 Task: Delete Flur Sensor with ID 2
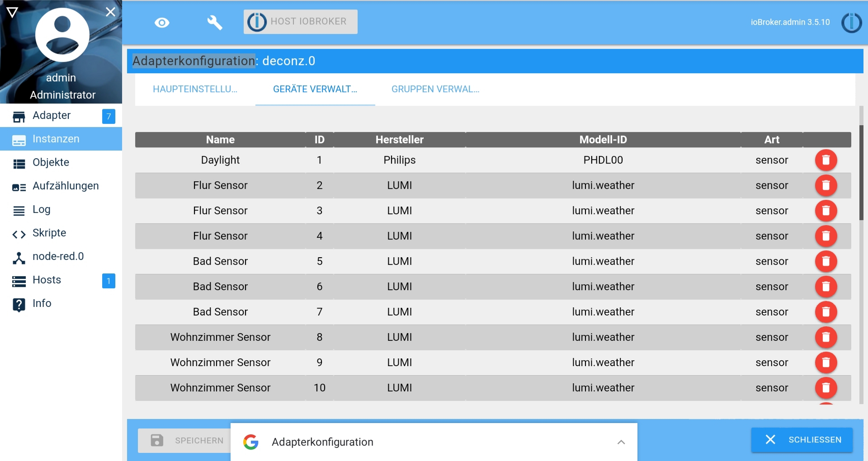[826, 185]
